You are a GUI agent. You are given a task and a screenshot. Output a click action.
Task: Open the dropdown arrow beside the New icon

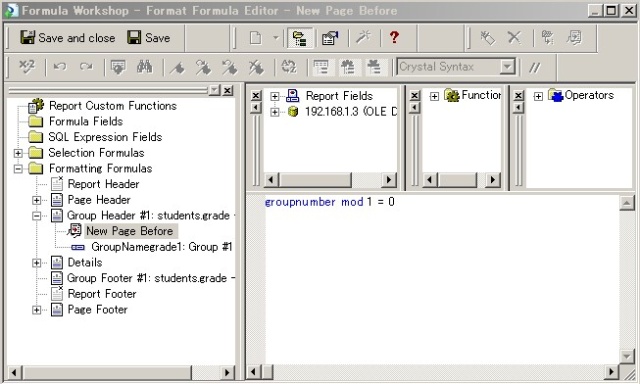(x=276, y=38)
